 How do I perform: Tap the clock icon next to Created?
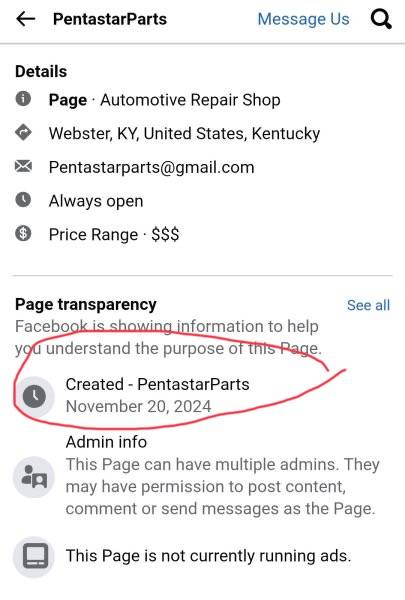click(34, 396)
